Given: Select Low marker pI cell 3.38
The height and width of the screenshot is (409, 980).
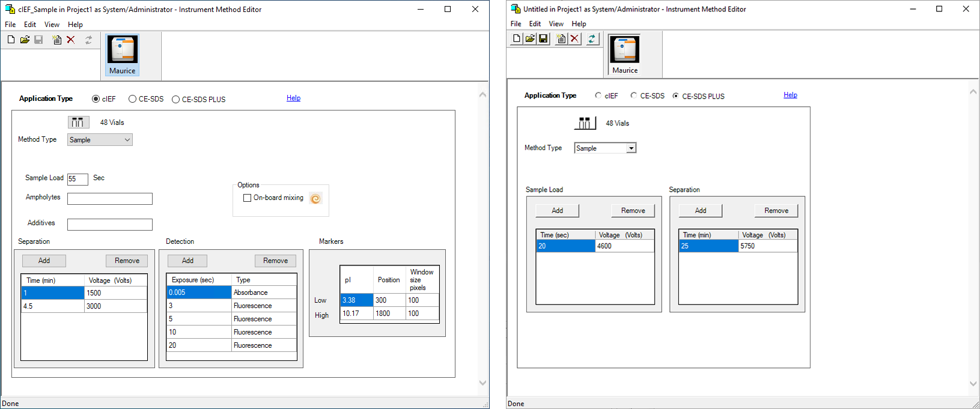Looking at the screenshot, I should click(357, 300).
